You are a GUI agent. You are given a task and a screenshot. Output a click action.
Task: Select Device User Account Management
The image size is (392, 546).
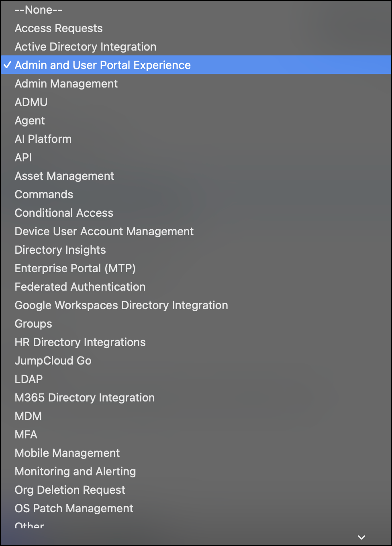pos(104,231)
